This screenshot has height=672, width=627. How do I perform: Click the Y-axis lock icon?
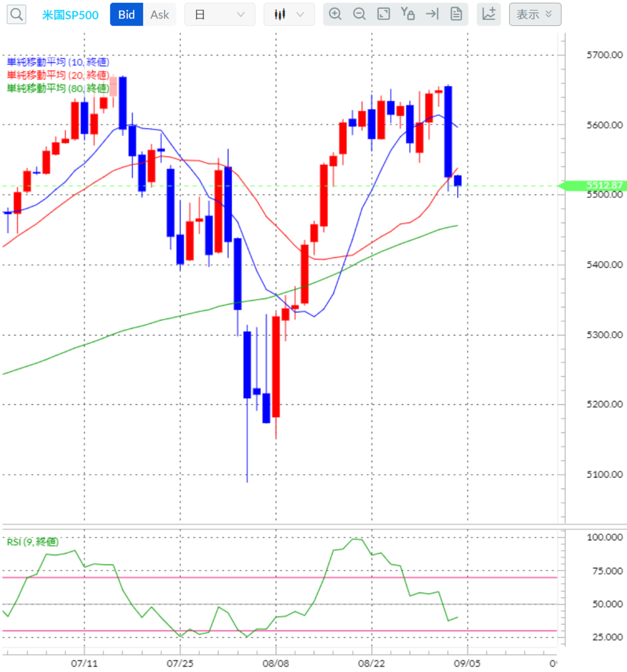pos(408,14)
